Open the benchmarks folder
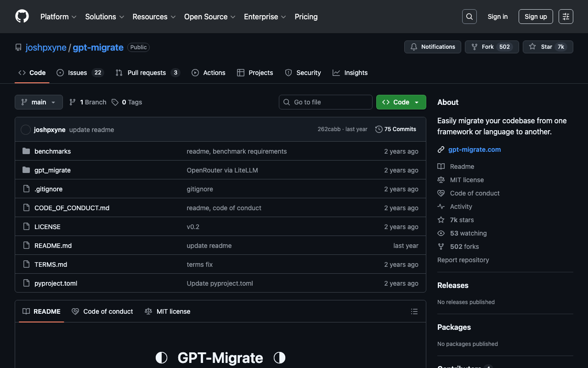This screenshot has height=368, width=588. pos(52,151)
